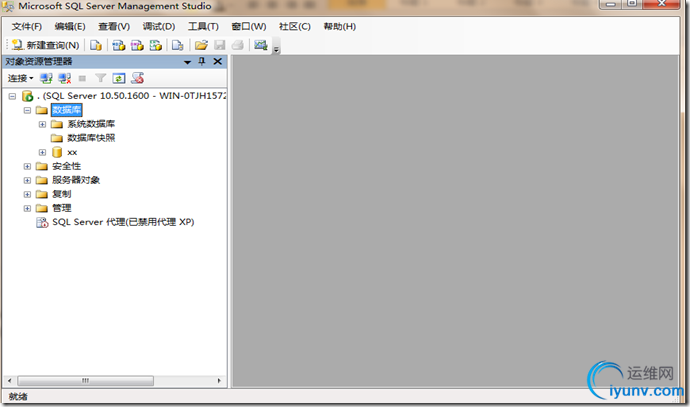Click the 新建查询(N) new query button
Viewport: 690px width, 407px height.
point(45,45)
